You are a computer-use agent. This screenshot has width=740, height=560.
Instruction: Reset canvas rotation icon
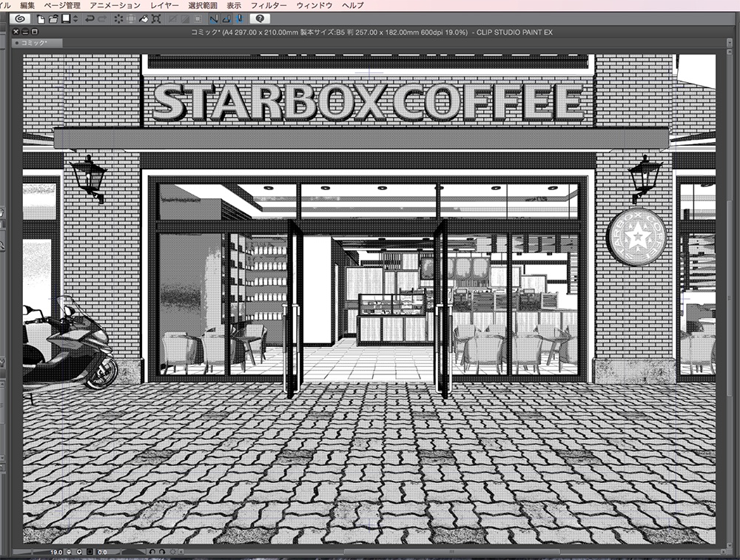[x=172, y=552]
